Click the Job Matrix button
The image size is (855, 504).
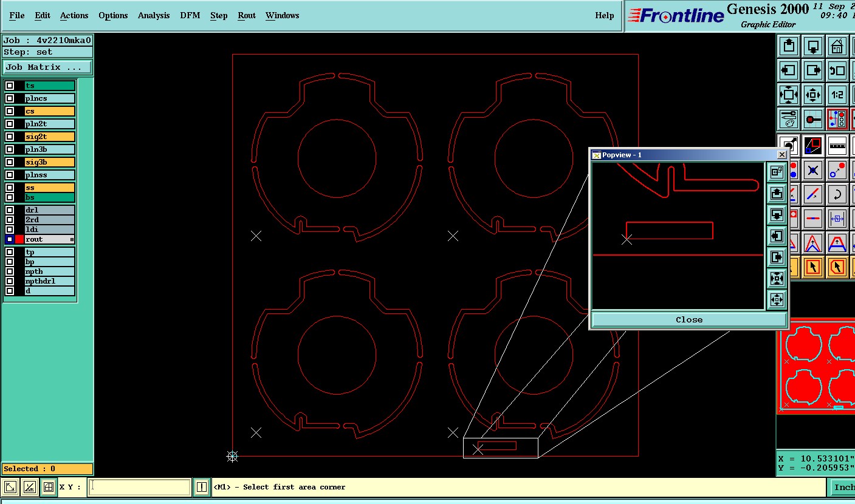click(x=47, y=67)
